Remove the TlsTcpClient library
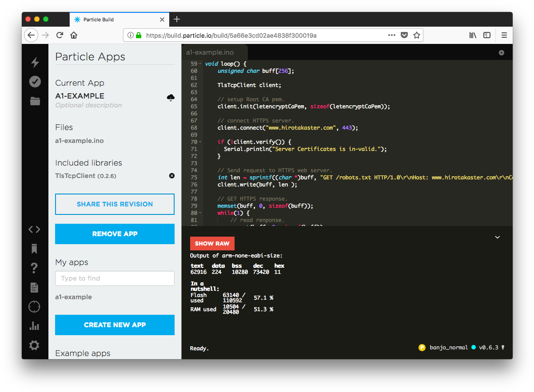The height and width of the screenshot is (392, 534). (172, 176)
